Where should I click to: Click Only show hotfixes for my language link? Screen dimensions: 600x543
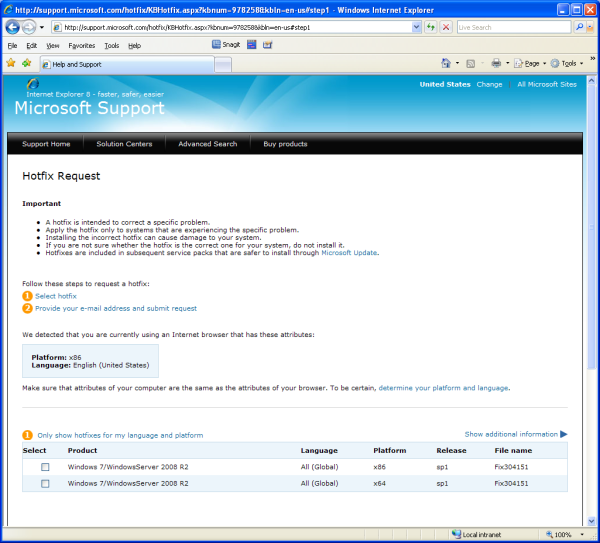coord(120,435)
